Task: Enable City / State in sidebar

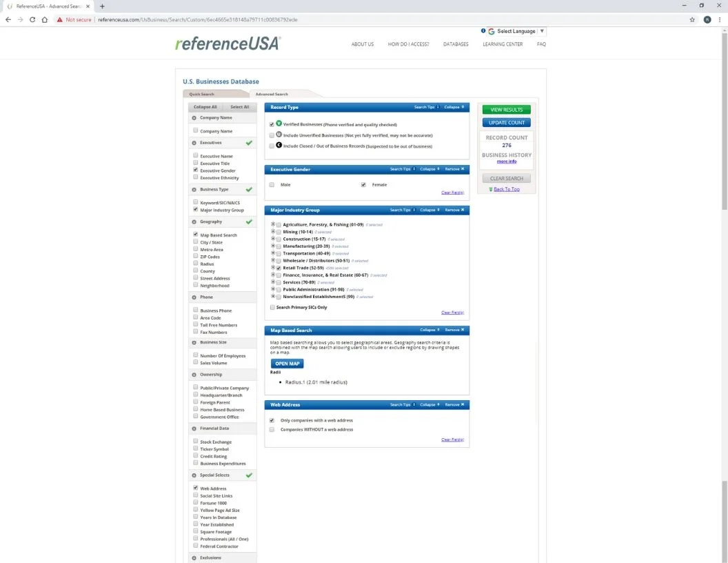Action: pyautogui.click(x=196, y=242)
